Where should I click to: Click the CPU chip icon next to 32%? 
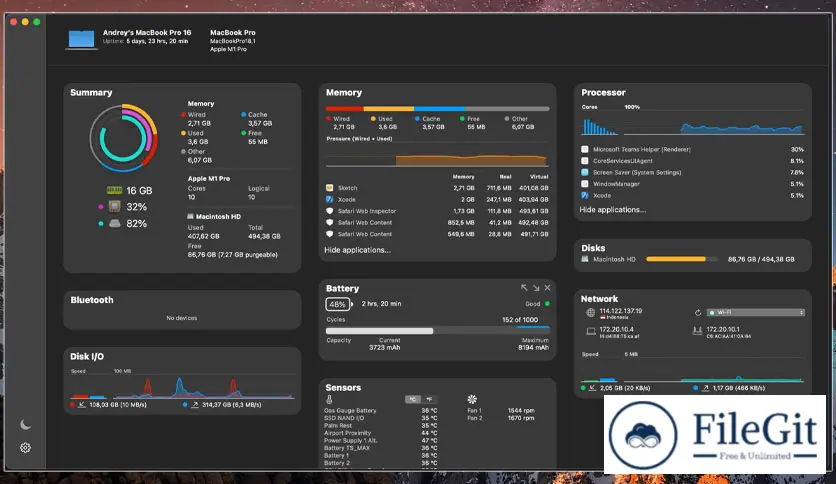(115, 206)
